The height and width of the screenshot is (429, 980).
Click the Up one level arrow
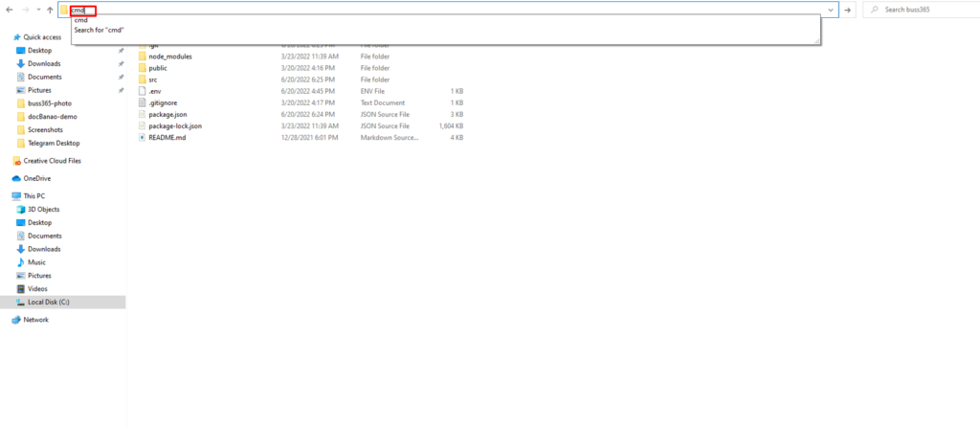[49, 10]
